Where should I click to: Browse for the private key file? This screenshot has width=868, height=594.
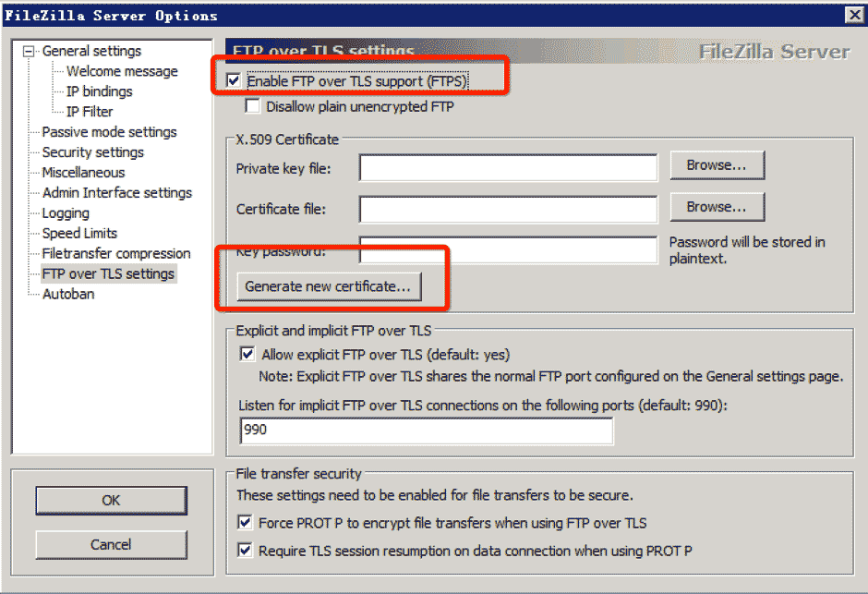pos(717,165)
